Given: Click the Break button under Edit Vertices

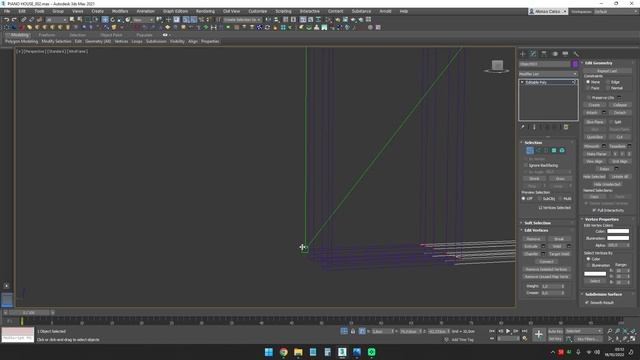Looking at the screenshot, I should tap(559, 239).
